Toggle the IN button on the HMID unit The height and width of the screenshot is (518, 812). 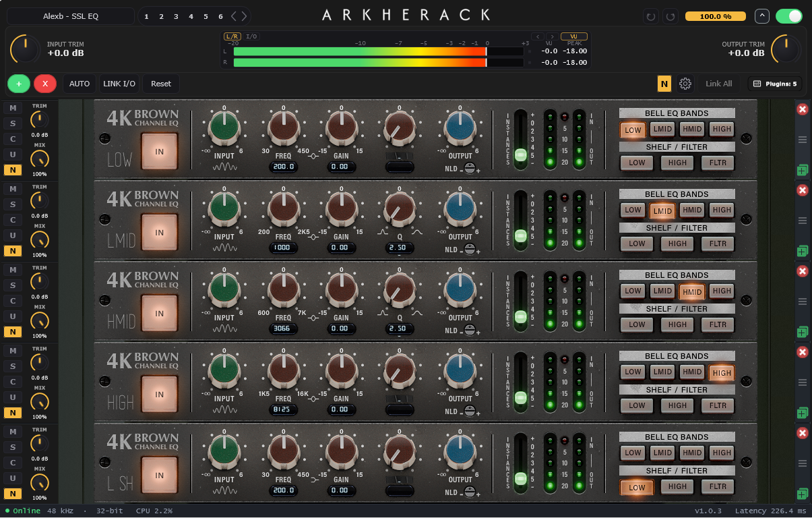159,314
